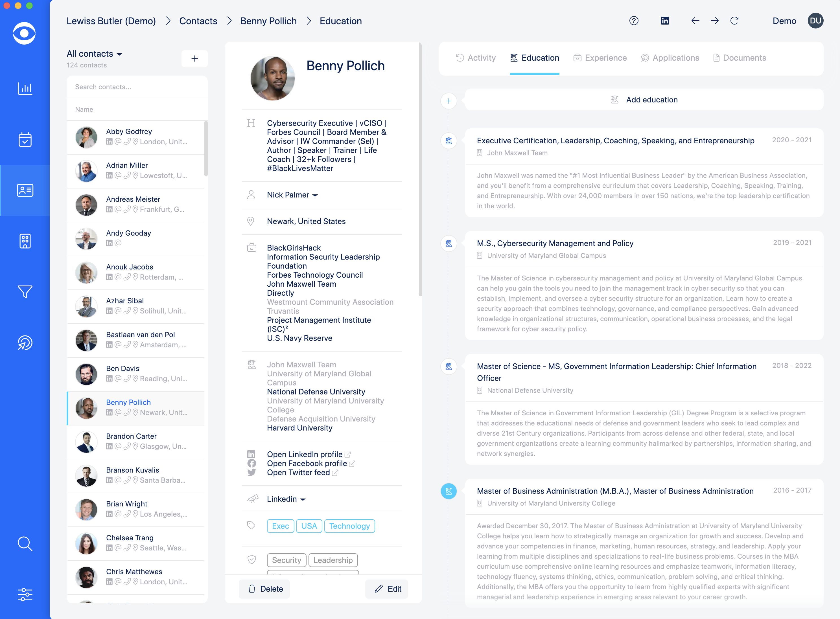The height and width of the screenshot is (619, 840).
Task: Switch to the Documents tab
Action: coord(739,58)
